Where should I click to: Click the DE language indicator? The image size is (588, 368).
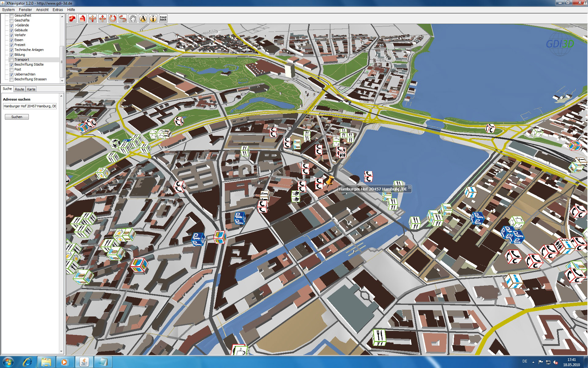(525, 361)
